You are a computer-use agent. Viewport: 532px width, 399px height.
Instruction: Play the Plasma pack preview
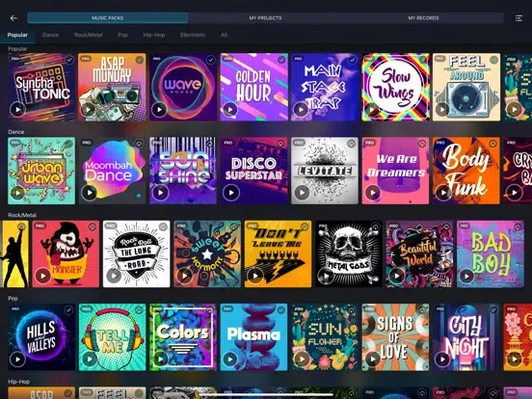click(230, 359)
